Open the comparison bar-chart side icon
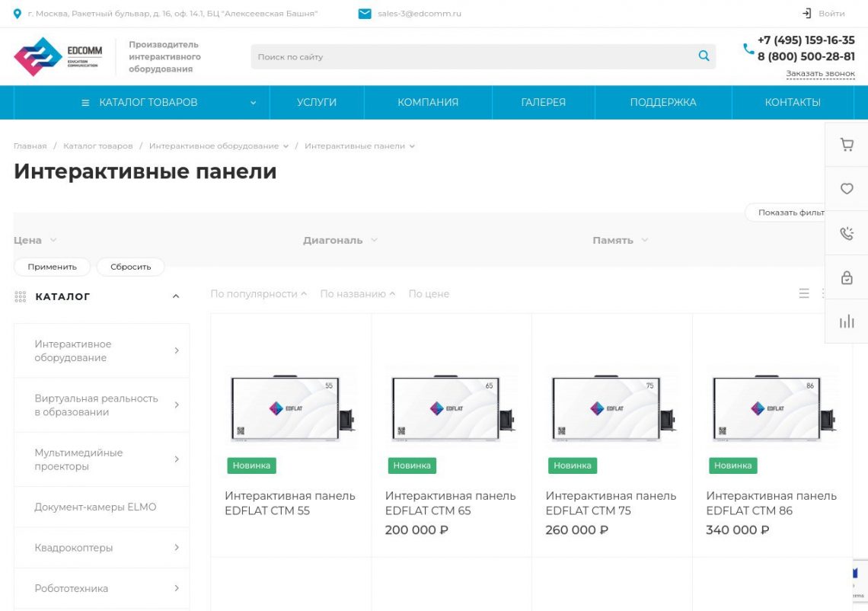This screenshot has width=868, height=611. click(x=847, y=321)
